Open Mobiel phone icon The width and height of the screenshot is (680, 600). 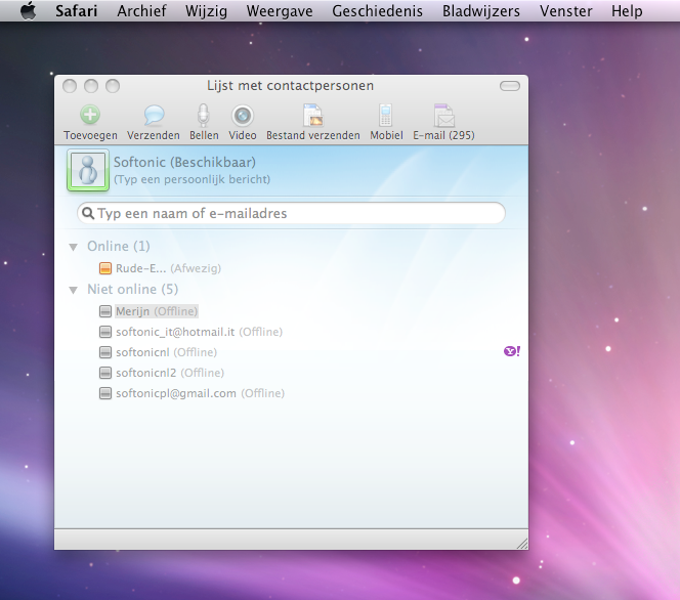[x=386, y=115]
